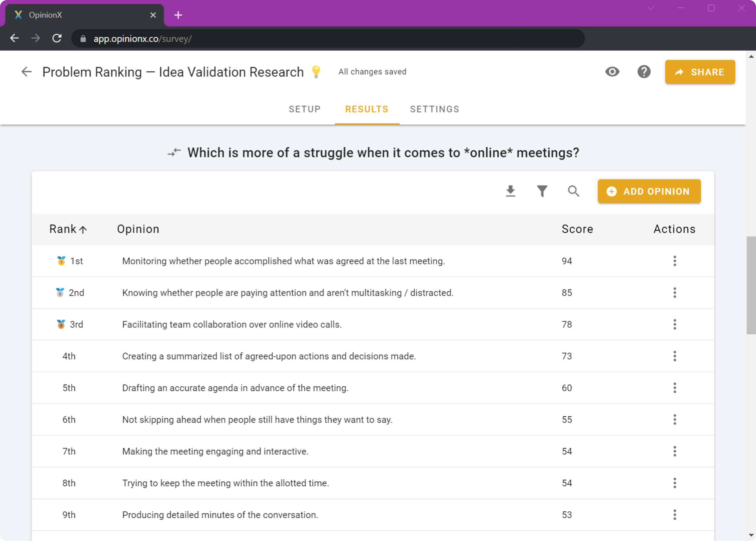Viewport: 756px width, 541px height.
Task: Select the filter icon above the table
Action: [542, 191]
